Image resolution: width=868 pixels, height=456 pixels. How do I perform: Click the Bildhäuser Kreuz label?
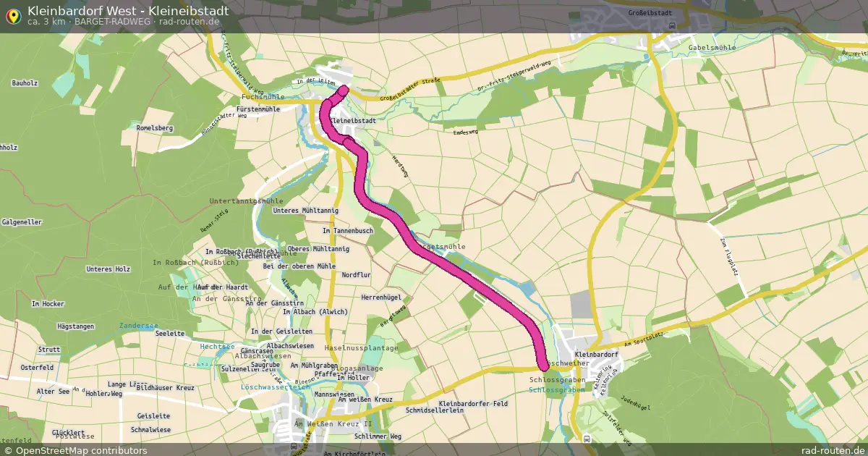tap(165, 389)
